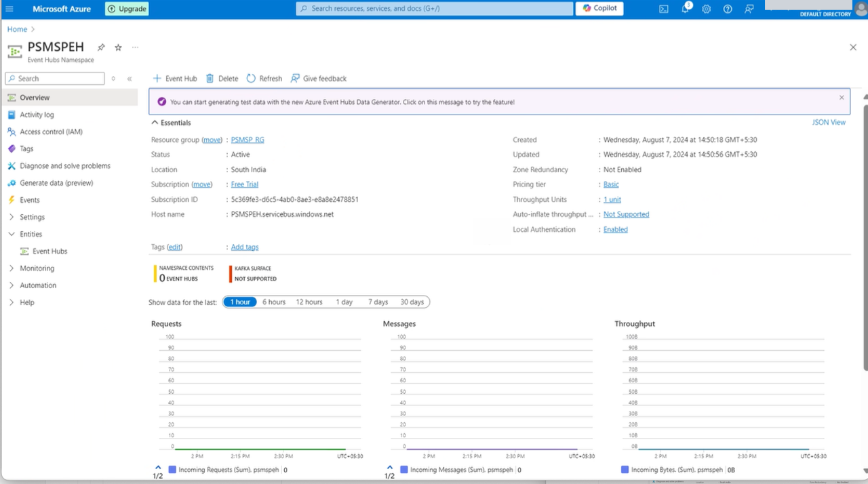Mark PSMSPEH as favorite with star

(118, 47)
